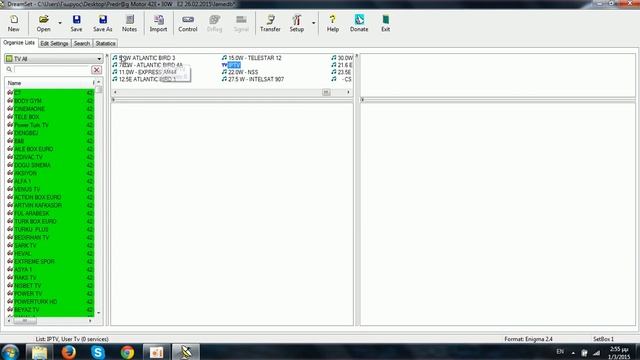Viewport: 640px width, 360px height.
Task: Select the ARTVIN KAFKASOR channel
Action: pyautogui.click(x=38, y=205)
